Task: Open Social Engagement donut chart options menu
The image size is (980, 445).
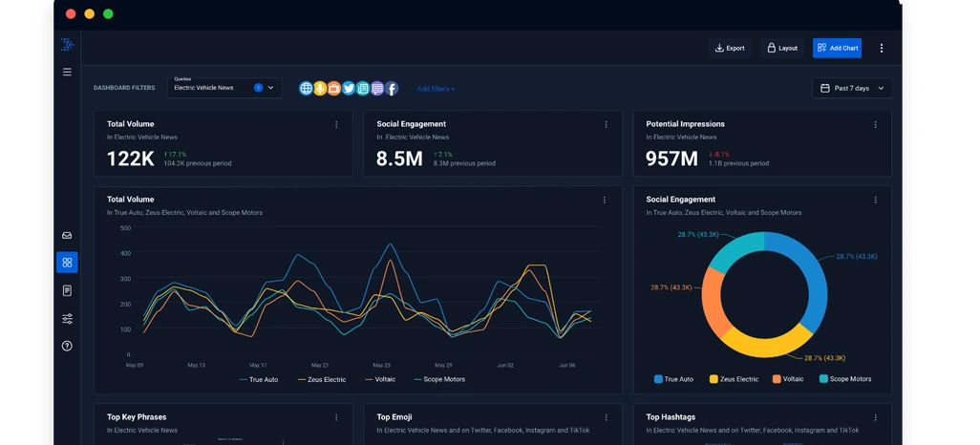Action: coord(875,201)
